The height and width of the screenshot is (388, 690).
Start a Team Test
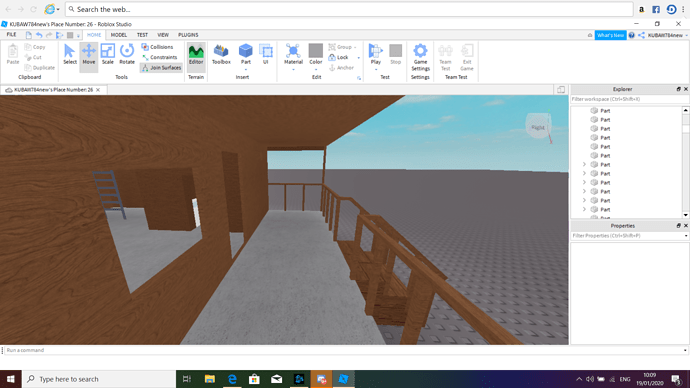(445, 57)
